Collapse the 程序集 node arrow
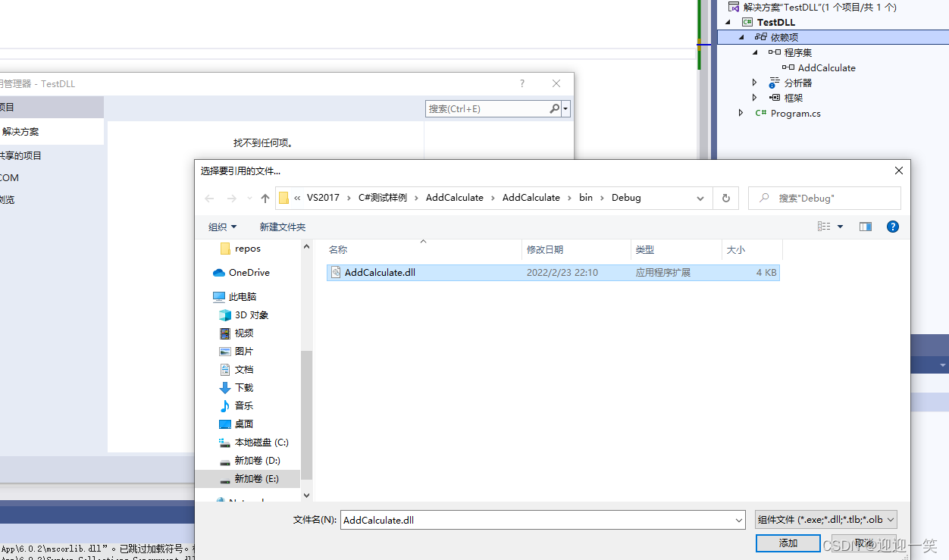Image resolution: width=949 pixels, height=560 pixels. 755,52
